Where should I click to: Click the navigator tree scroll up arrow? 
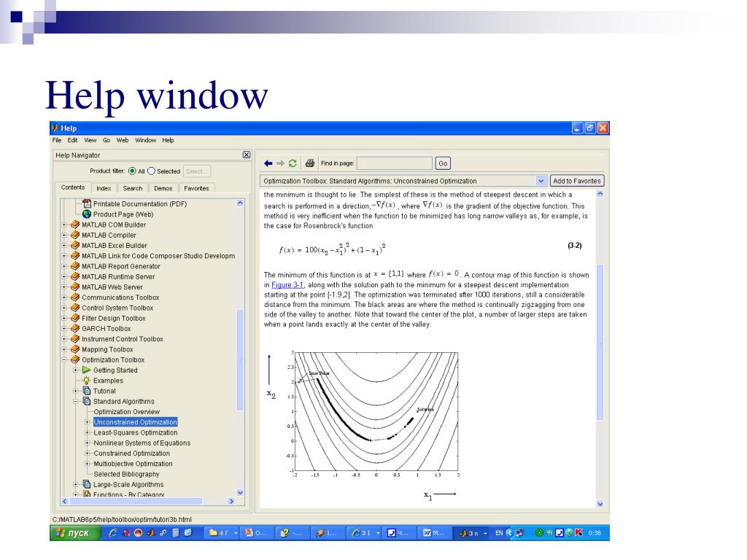(x=240, y=203)
